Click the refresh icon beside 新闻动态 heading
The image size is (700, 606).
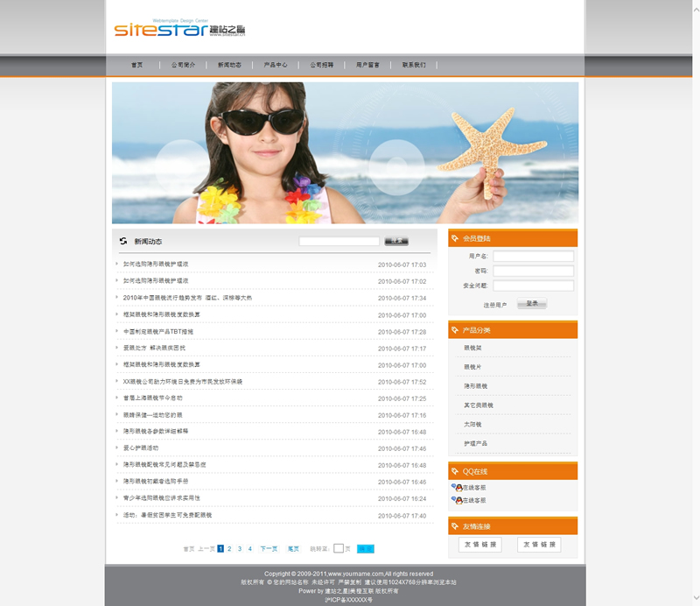tap(123, 241)
